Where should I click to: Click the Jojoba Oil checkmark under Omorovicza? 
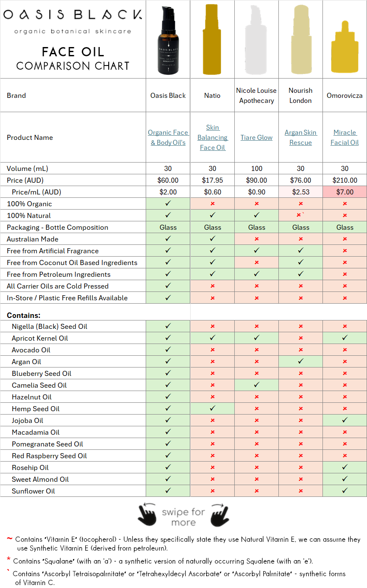345,420
